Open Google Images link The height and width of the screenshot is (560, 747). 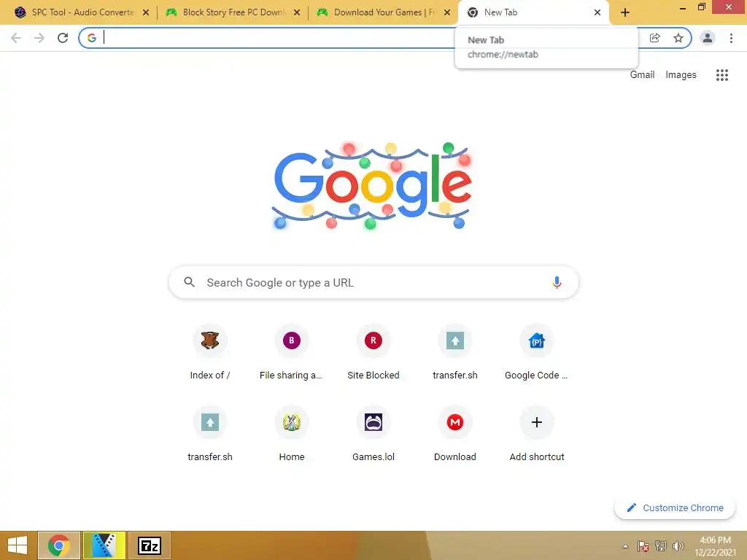point(681,75)
